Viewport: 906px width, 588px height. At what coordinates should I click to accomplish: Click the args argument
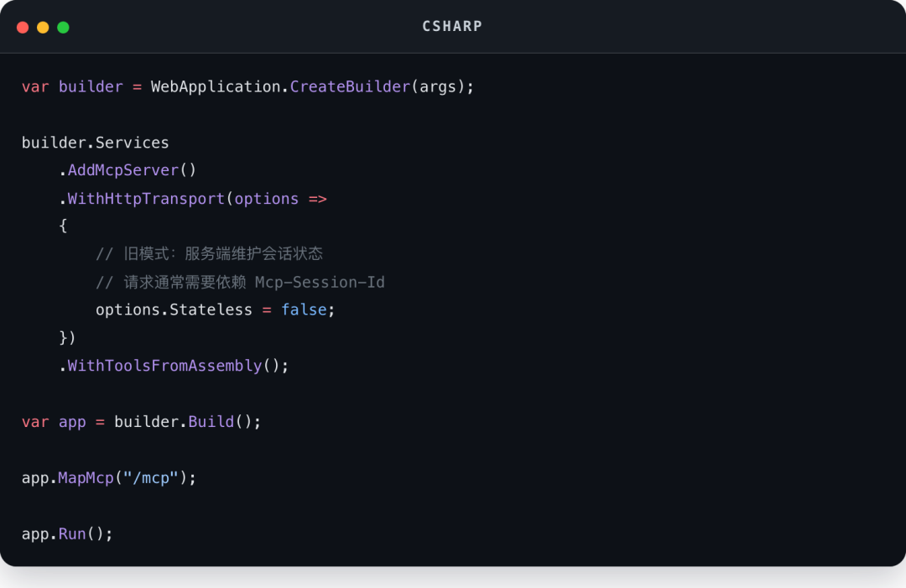[437, 86]
